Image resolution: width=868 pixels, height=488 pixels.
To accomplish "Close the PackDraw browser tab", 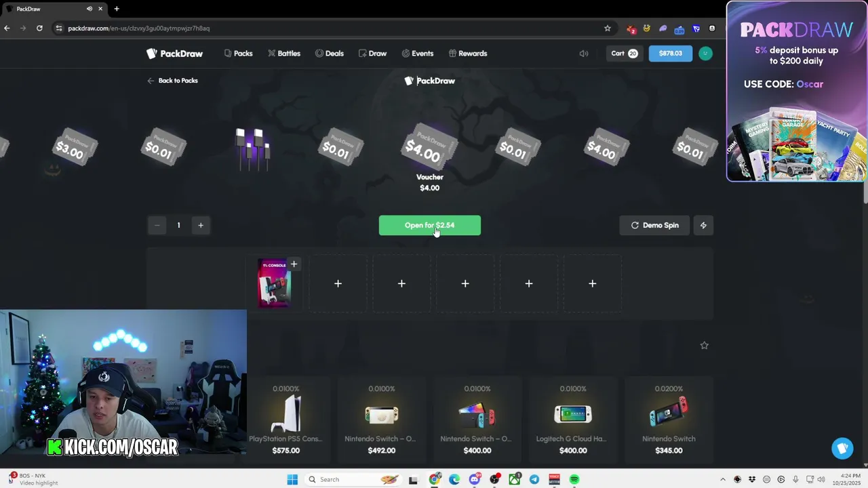I will [101, 9].
